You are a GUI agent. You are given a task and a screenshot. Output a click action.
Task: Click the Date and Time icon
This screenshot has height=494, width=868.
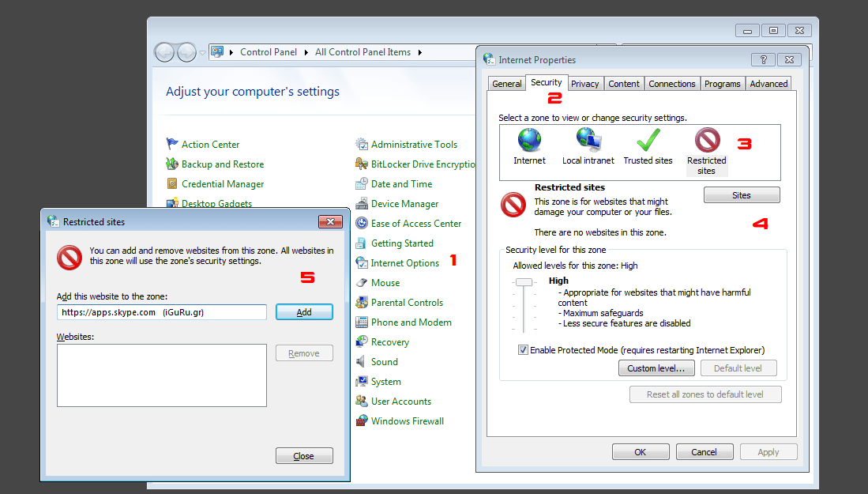click(x=362, y=184)
